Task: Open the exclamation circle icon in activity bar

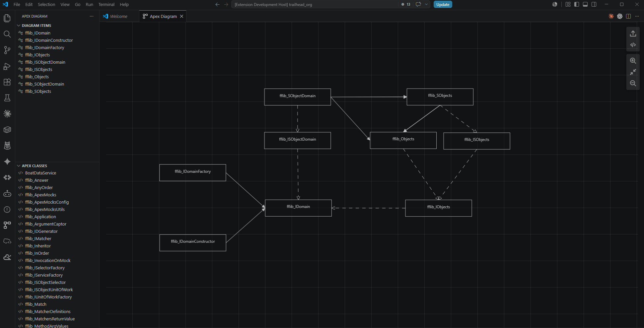Action: pos(7,209)
